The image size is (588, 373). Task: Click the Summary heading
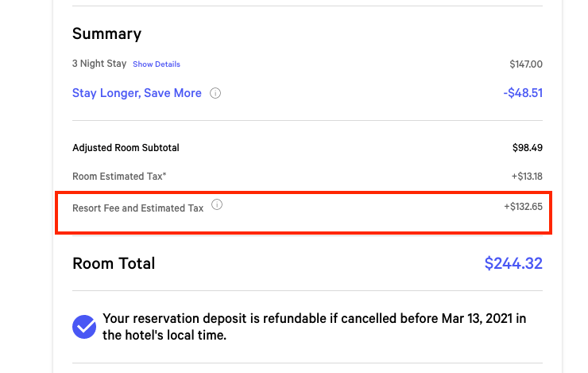point(106,33)
